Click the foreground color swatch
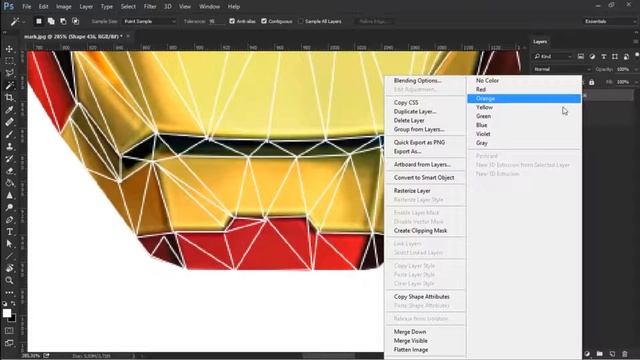This screenshot has height=360, width=640. point(7,313)
